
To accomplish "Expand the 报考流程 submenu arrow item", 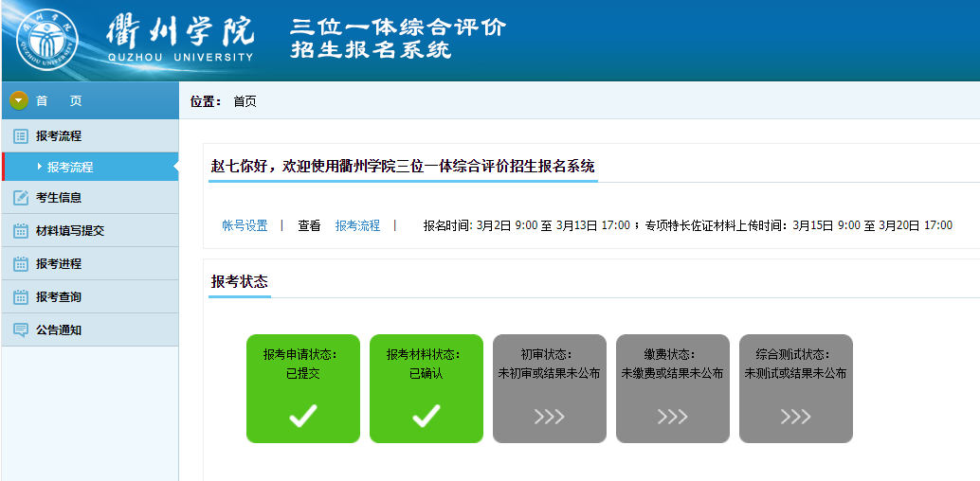I will [x=69, y=168].
